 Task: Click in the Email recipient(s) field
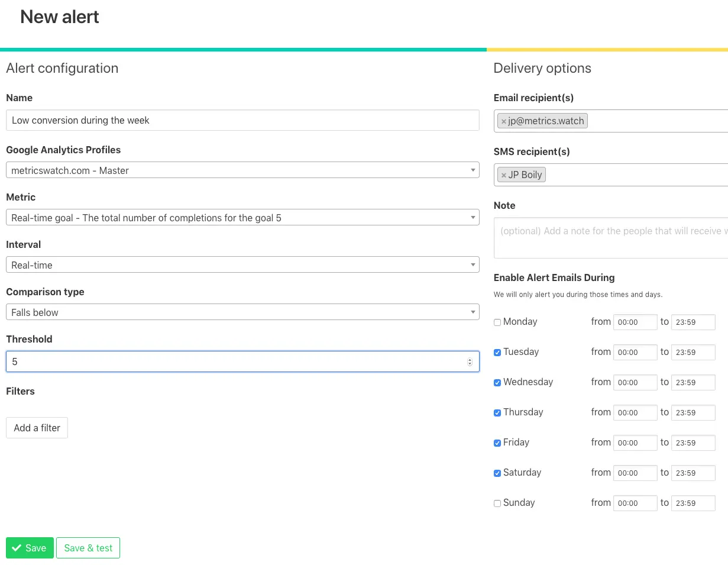(x=656, y=121)
